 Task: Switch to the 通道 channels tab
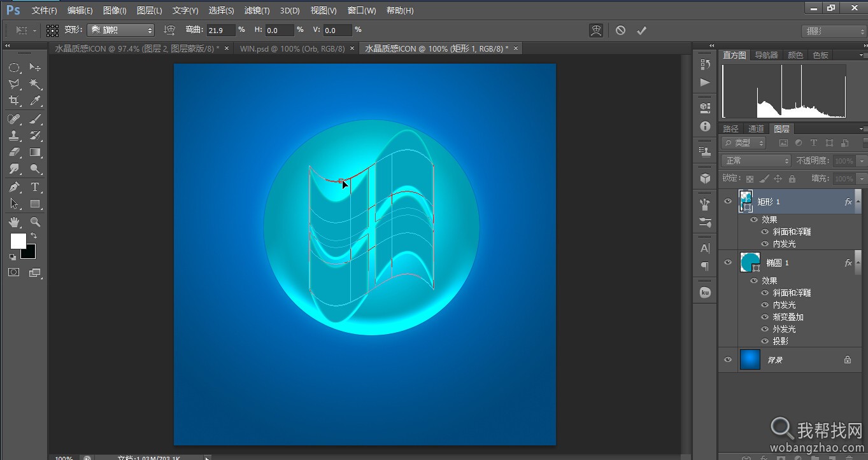pos(756,129)
